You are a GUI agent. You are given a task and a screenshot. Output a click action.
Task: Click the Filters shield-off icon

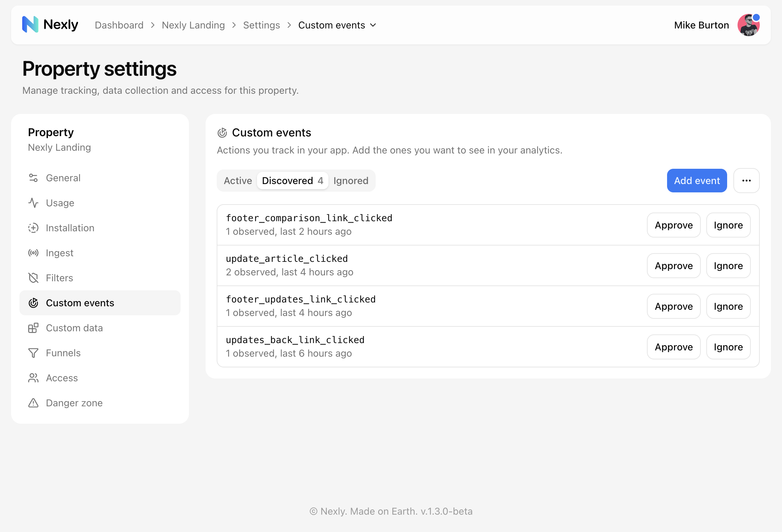[x=33, y=278]
